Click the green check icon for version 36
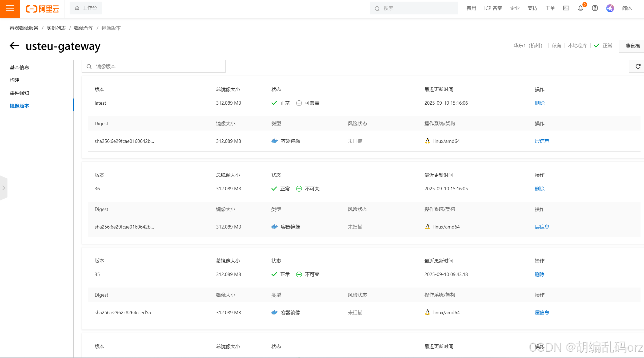The width and height of the screenshot is (644, 358). 274,189
